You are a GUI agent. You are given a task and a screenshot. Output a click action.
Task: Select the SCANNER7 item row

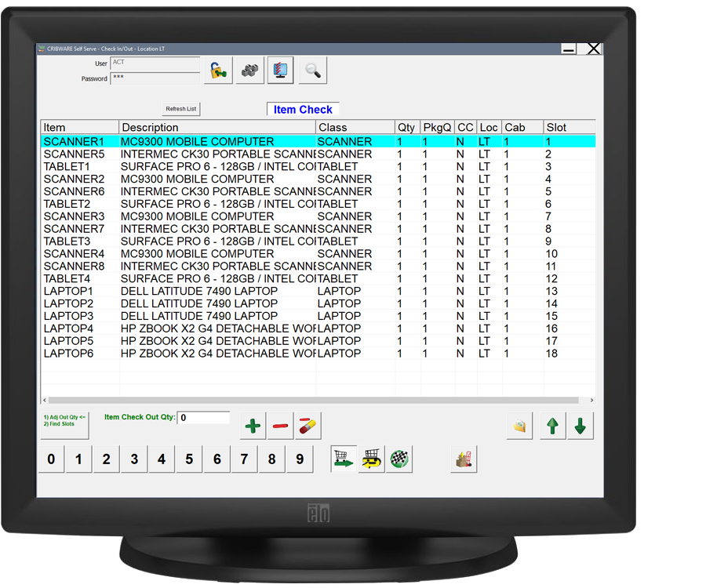(x=318, y=229)
